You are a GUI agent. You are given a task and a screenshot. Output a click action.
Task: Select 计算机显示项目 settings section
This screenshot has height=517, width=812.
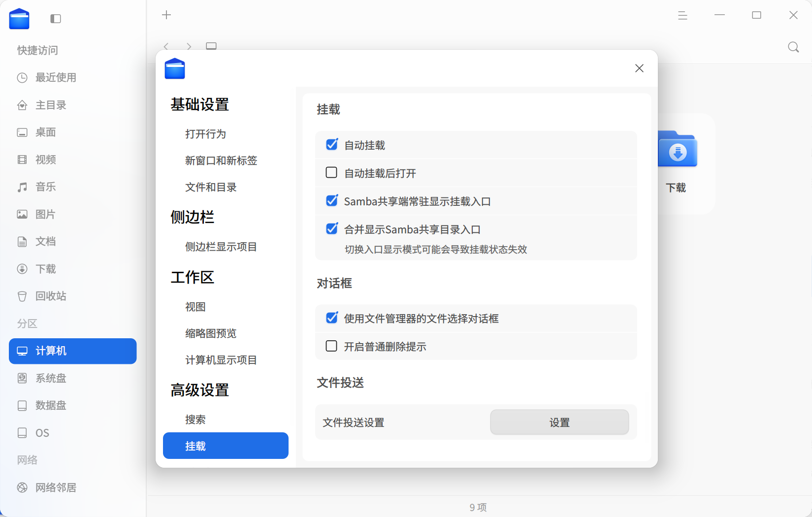[226, 360]
